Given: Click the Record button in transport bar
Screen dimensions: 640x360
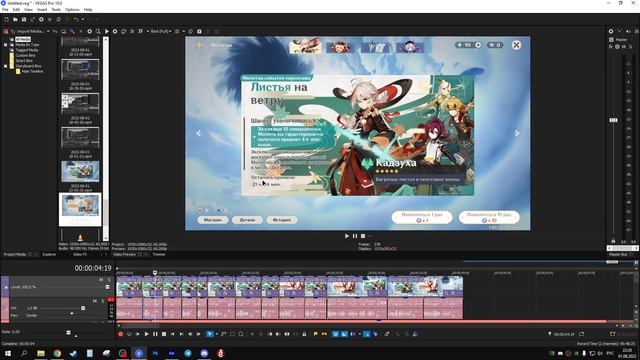Looking at the screenshot, I should click(x=120, y=334).
